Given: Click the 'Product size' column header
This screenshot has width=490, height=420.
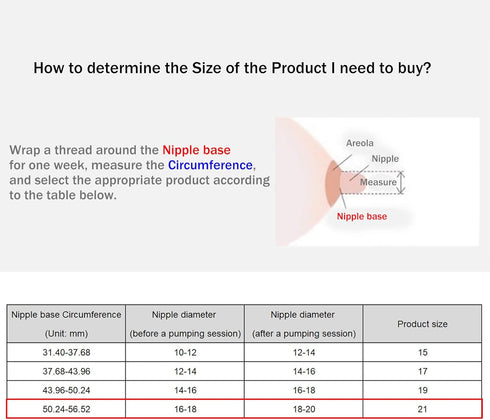Looking at the screenshot, I should point(422,324).
